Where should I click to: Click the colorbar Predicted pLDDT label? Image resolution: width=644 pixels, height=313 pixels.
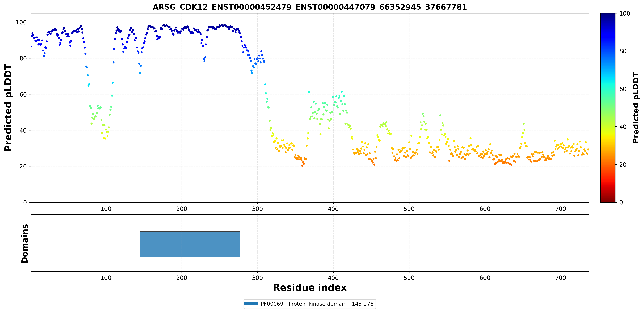(635, 108)
